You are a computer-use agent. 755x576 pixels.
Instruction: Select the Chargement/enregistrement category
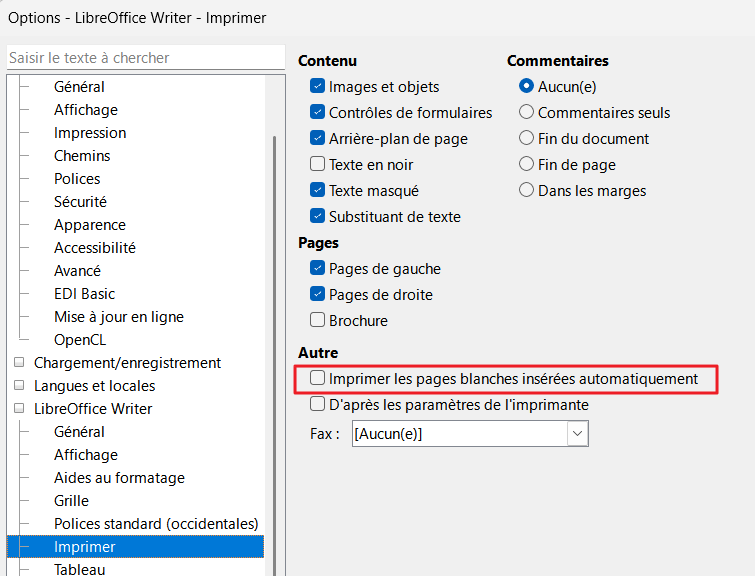(x=127, y=363)
